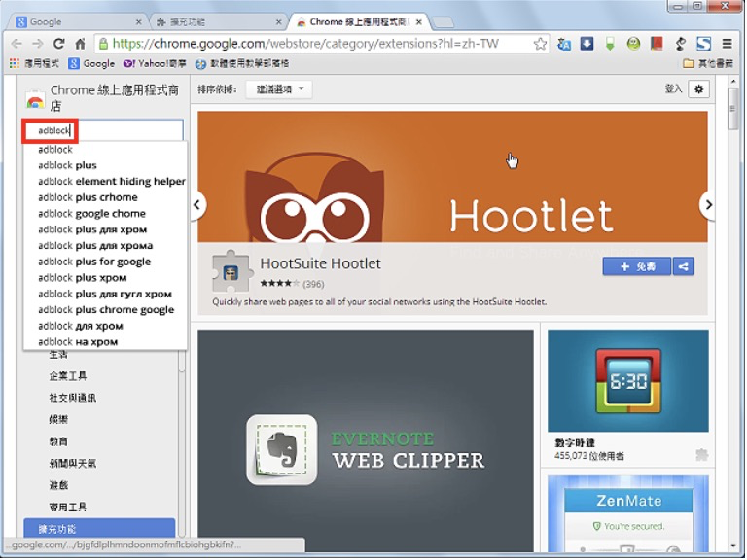This screenshot has height=560, width=747.
Task: Choose 'adblock для хром' suggestion
Action: point(105,327)
